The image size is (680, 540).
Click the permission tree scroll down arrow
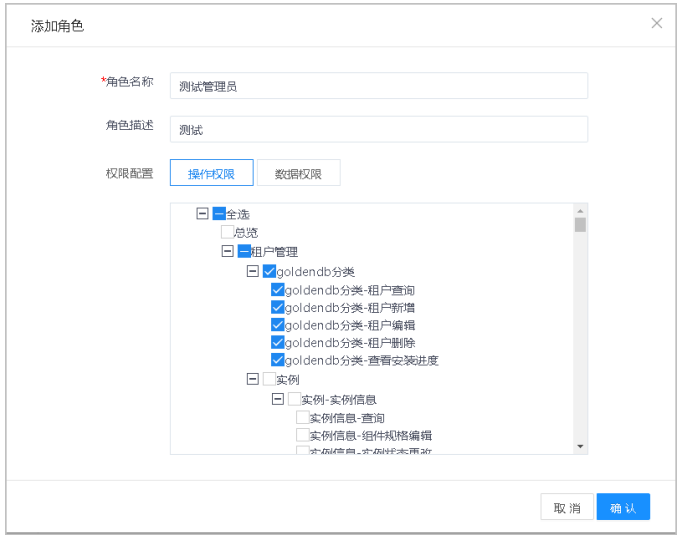[580, 446]
